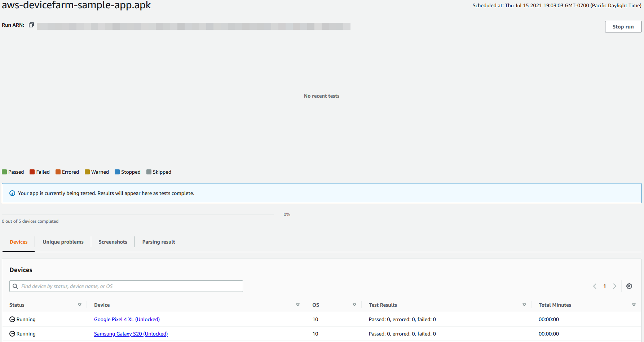
Task: Click the search magnifier icon in Devices panel
Action: point(15,286)
